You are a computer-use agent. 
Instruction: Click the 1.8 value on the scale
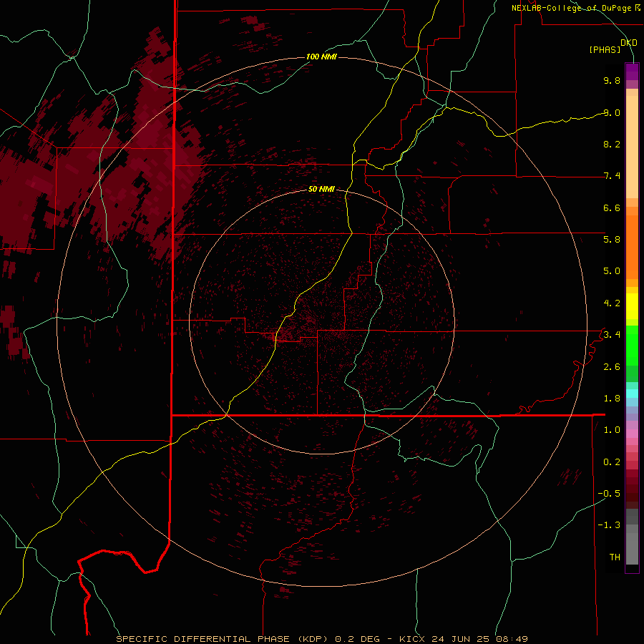point(612,399)
